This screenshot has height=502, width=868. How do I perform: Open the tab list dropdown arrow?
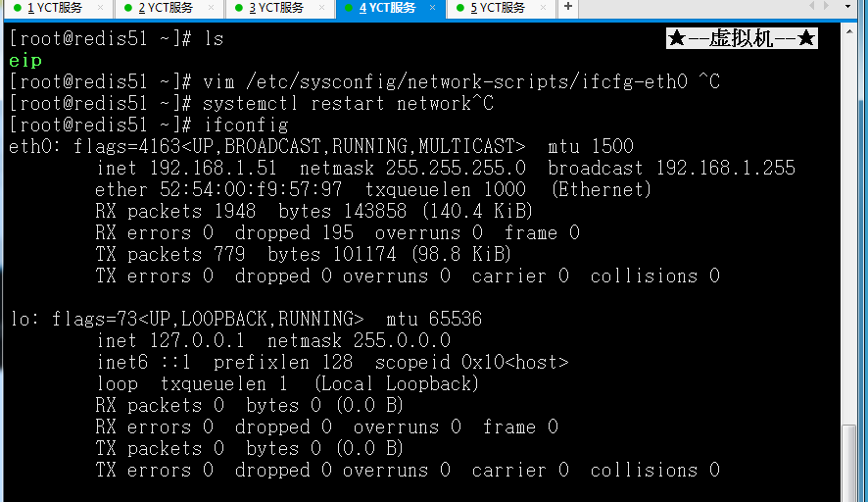(847, 7)
